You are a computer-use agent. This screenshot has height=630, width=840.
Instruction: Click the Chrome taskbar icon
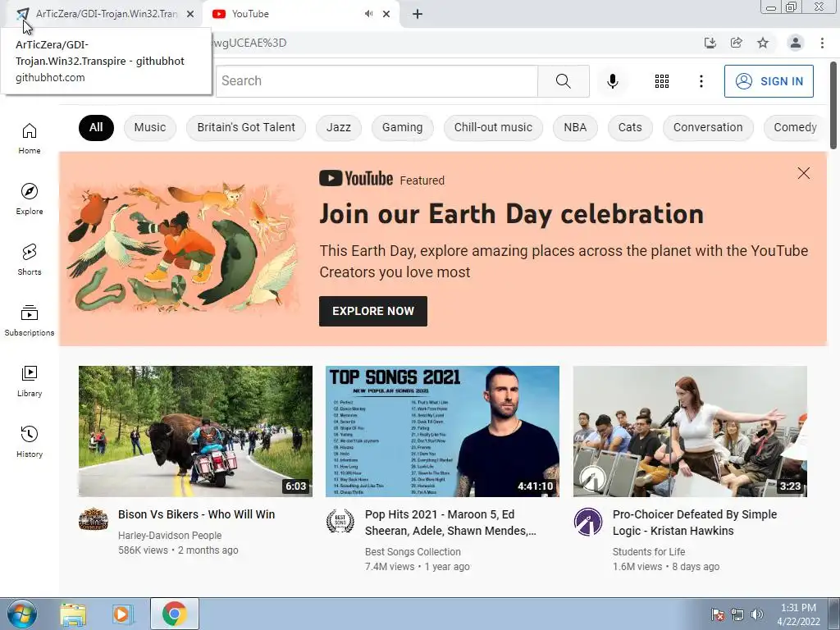[174, 614]
